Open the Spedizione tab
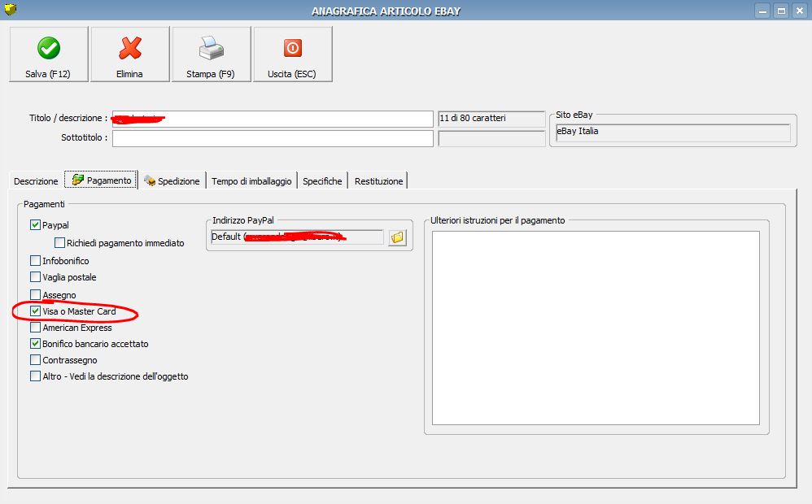The width and height of the screenshot is (812, 504). click(172, 181)
